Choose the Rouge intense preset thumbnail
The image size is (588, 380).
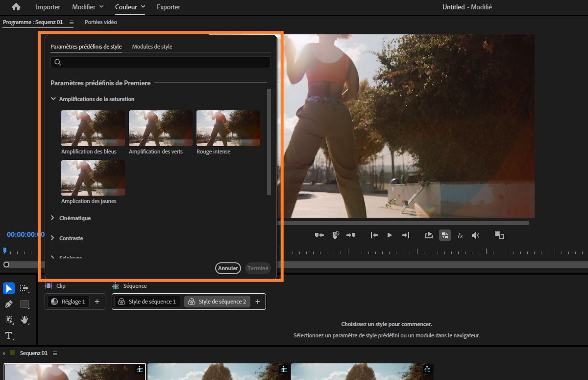point(228,128)
